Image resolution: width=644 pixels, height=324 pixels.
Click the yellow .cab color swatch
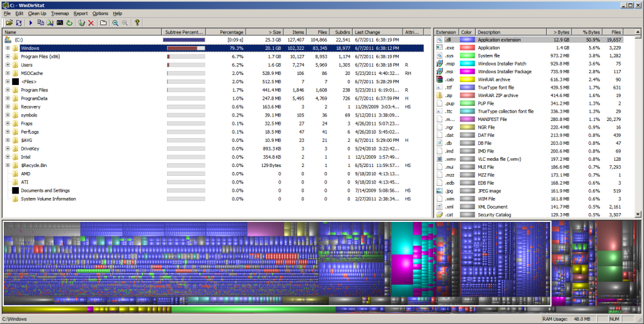[467, 79]
